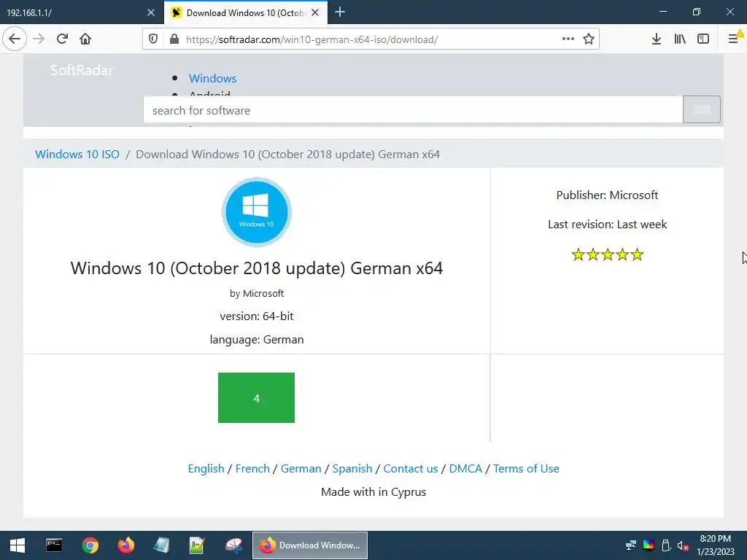747x560 pixels.
Task: Launch Google Chrome from the taskbar
Action: tap(90, 545)
